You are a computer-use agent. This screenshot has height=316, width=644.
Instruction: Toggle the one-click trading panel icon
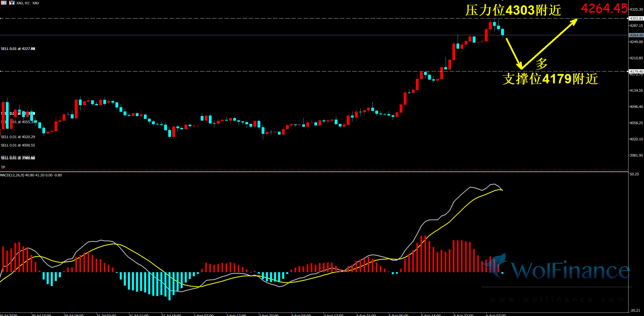12,3
